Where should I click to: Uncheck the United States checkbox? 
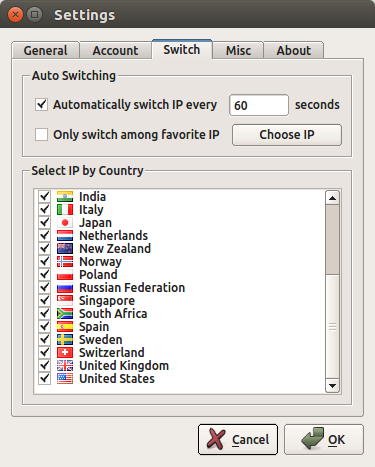44,379
